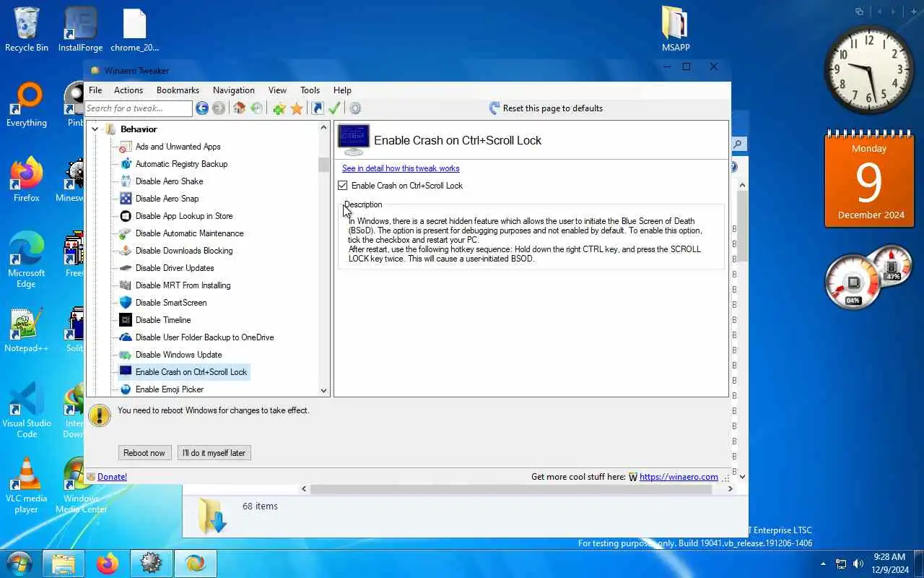The width and height of the screenshot is (924, 578).
Task: Select the Microsoft Edge desktop shortcut
Action: pos(27,260)
